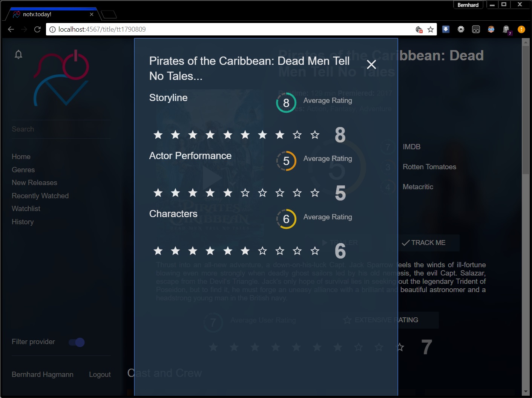The width and height of the screenshot is (532, 398).
Task: Reload the page in the browser
Action: click(37, 29)
